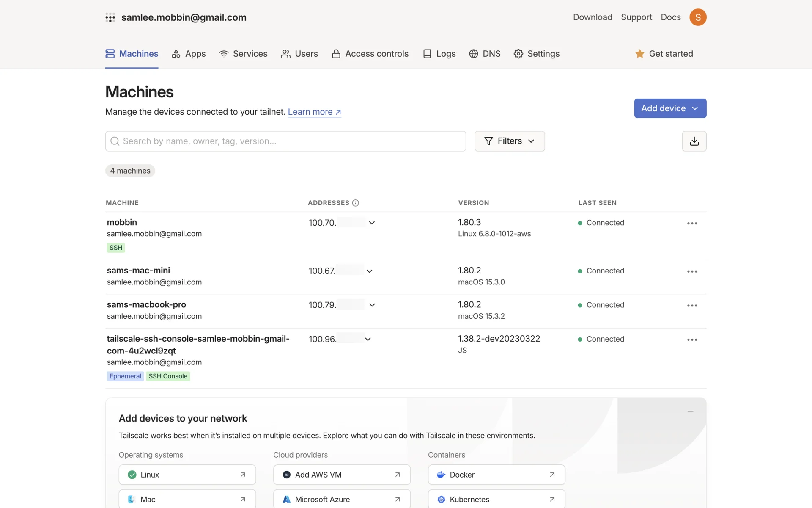The width and height of the screenshot is (812, 508).
Task: Click the addresses info icon
Action: pyautogui.click(x=355, y=203)
